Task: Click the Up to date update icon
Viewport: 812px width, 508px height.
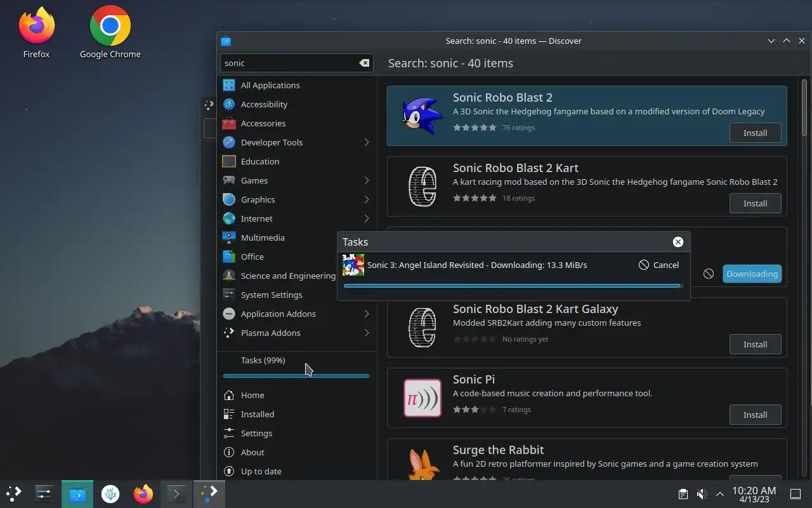Action: click(229, 471)
